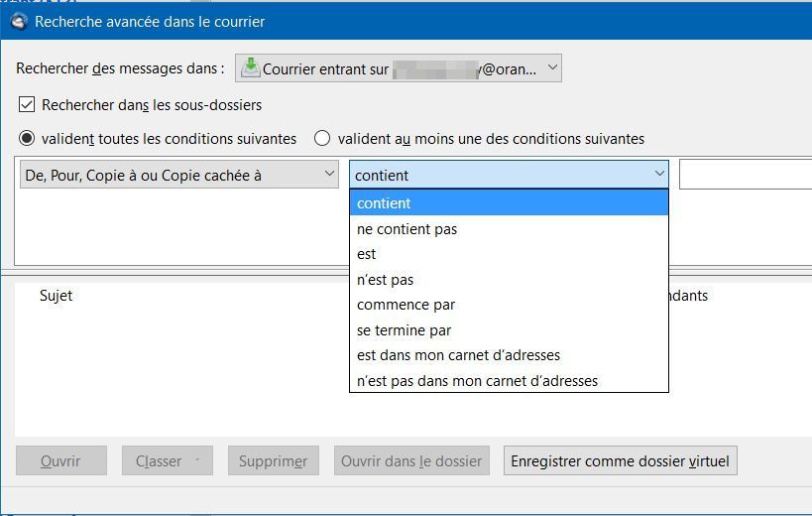Collapse the 'contient' operator dropdown
812x516 pixels.
coord(509,175)
